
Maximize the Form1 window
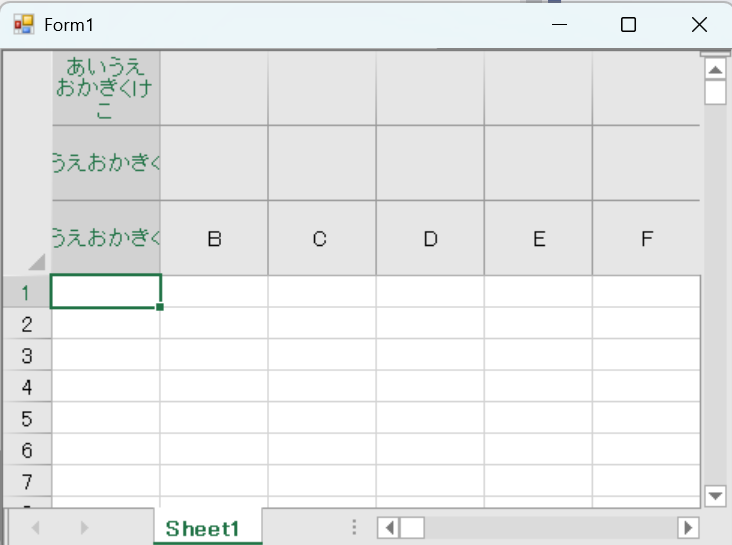[x=628, y=24]
